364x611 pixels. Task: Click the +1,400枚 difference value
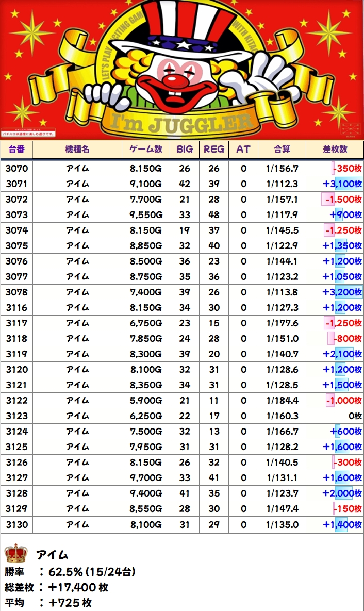tap(342, 525)
